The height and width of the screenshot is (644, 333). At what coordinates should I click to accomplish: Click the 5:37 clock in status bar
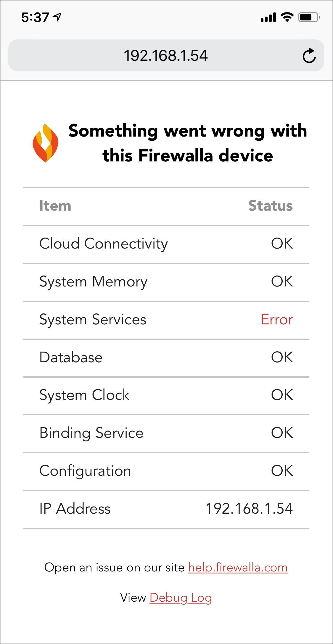click(35, 17)
